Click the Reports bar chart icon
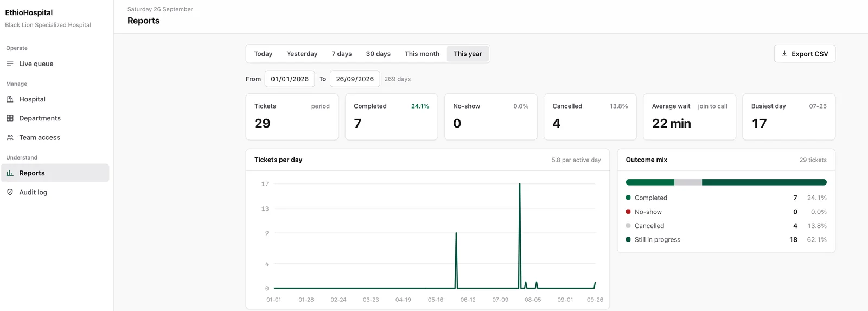 (10, 173)
